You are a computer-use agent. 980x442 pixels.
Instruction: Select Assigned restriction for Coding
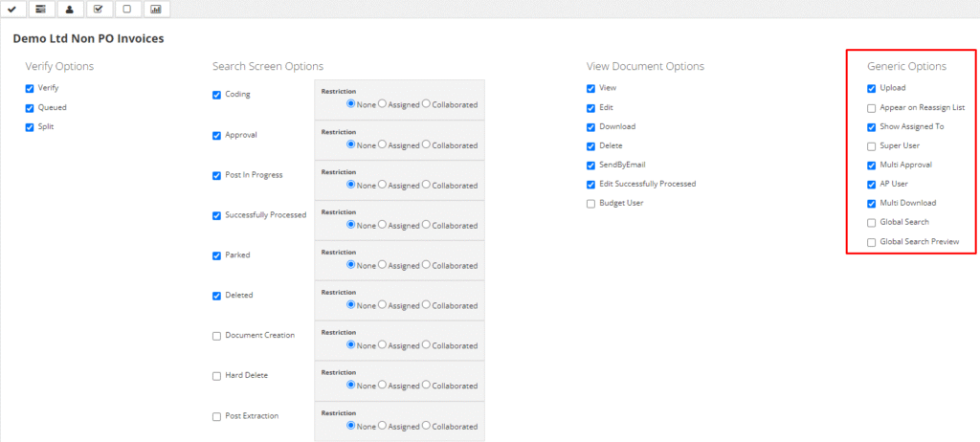pos(383,104)
